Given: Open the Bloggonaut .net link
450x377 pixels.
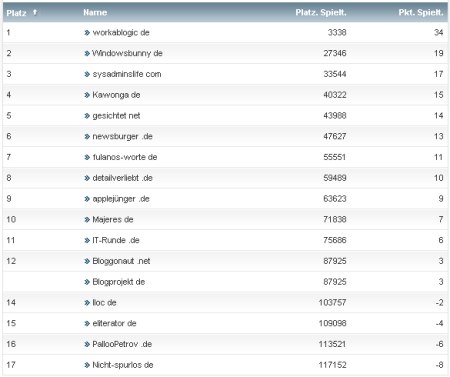Looking at the screenshot, I should coord(121,261).
